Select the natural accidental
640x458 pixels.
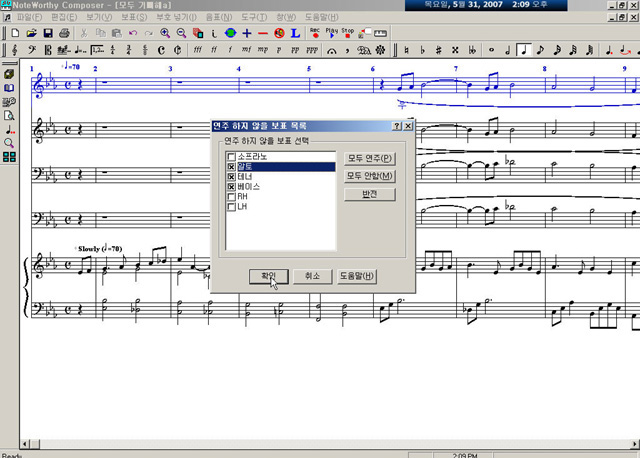tap(406, 50)
